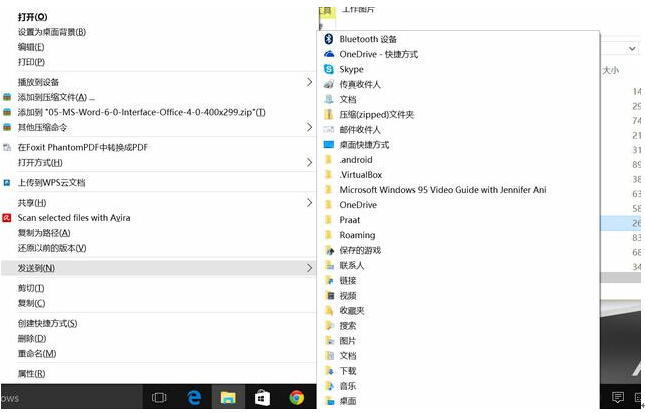Expand the 打开方式(H) submenu
Viewport: 645px width, 413px height.
309,162
